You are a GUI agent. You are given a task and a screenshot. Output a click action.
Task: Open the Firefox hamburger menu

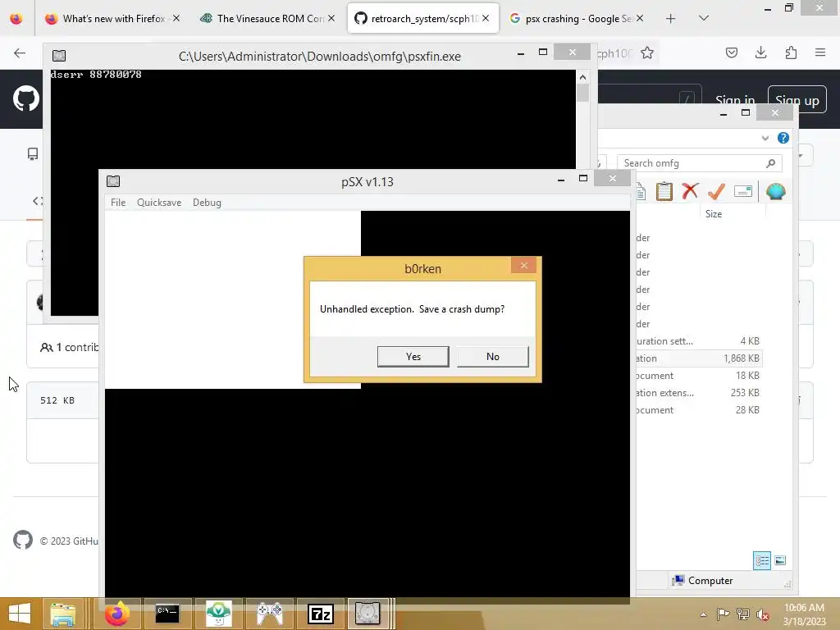820,52
